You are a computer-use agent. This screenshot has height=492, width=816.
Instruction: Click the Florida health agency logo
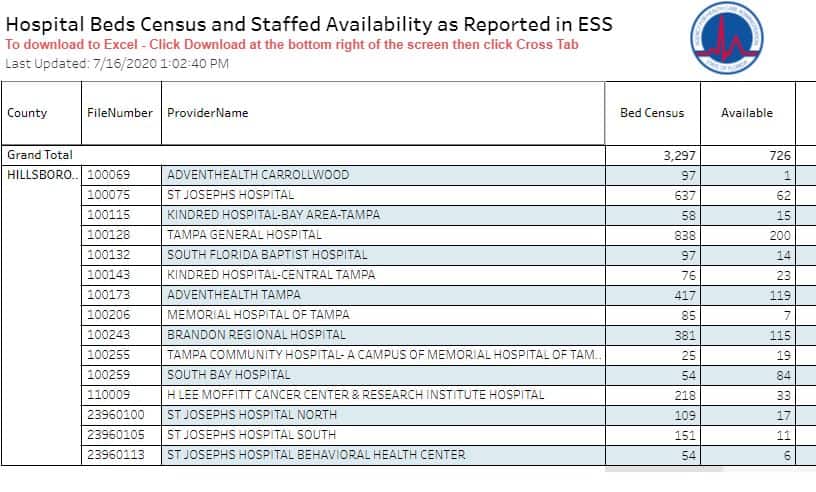(x=727, y=38)
